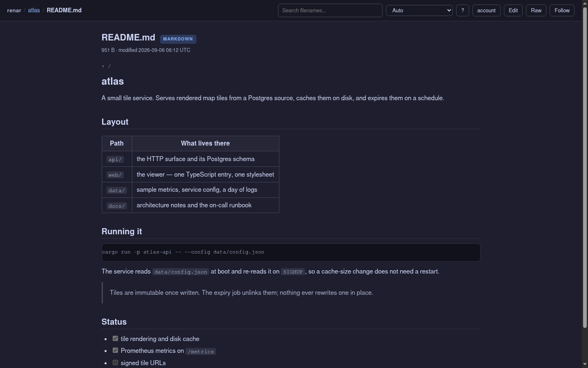Click the root slash path link
The width and height of the screenshot is (588, 368).
pos(109,66)
